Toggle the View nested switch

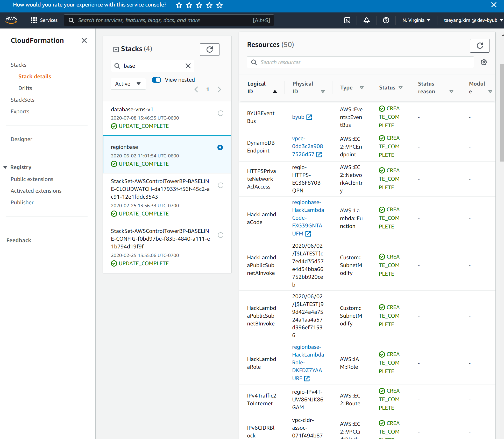[157, 80]
